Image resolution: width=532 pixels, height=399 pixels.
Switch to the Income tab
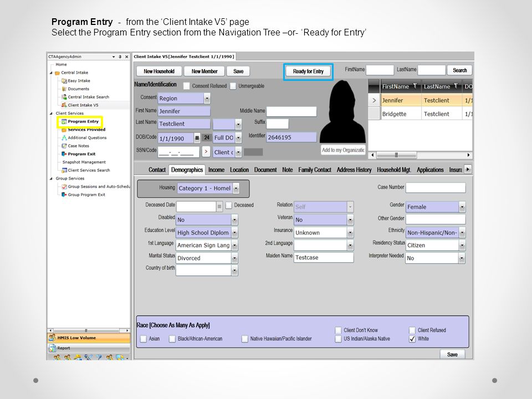216,170
